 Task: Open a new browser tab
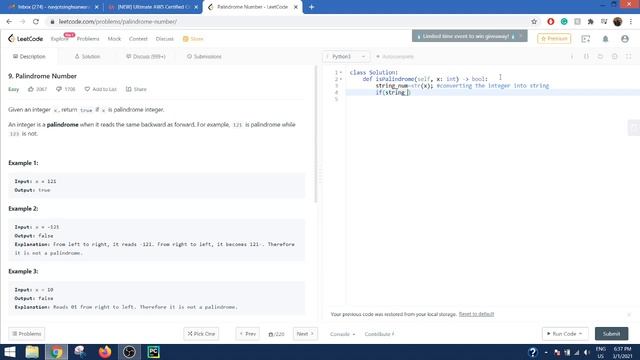click(x=311, y=7)
